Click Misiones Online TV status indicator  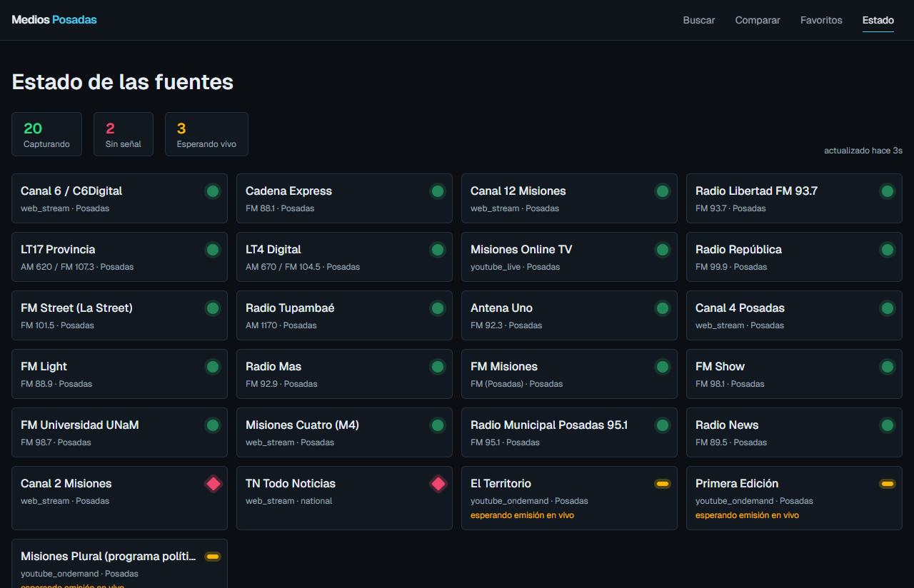[x=663, y=250]
